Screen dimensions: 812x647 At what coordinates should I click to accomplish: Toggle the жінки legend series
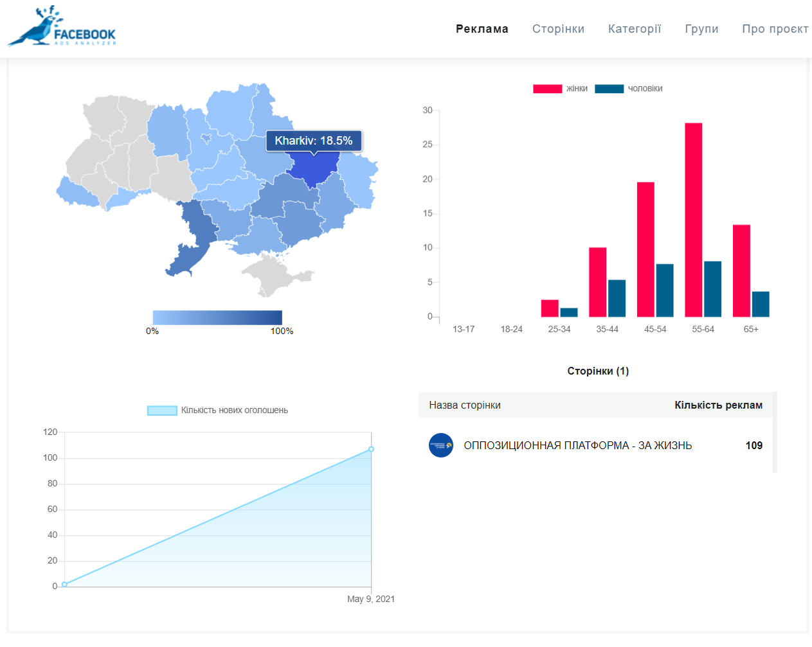[x=560, y=89]
